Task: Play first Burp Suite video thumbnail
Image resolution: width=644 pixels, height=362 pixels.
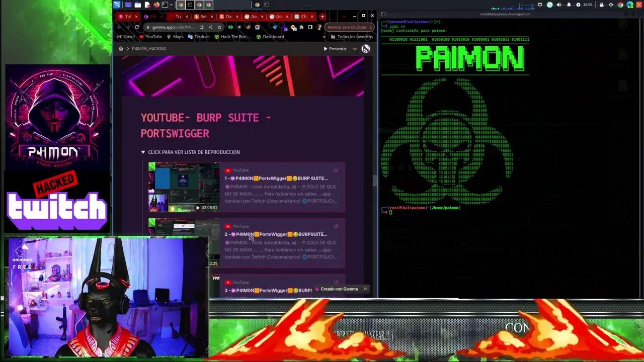Action: click(x=184, y=187)
